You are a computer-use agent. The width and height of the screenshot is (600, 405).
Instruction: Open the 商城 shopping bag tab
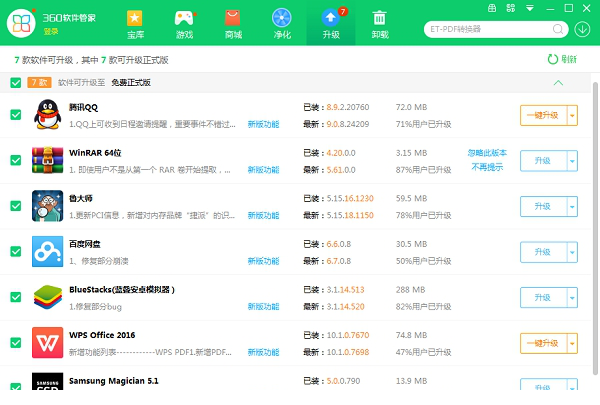tap(233, 25)
